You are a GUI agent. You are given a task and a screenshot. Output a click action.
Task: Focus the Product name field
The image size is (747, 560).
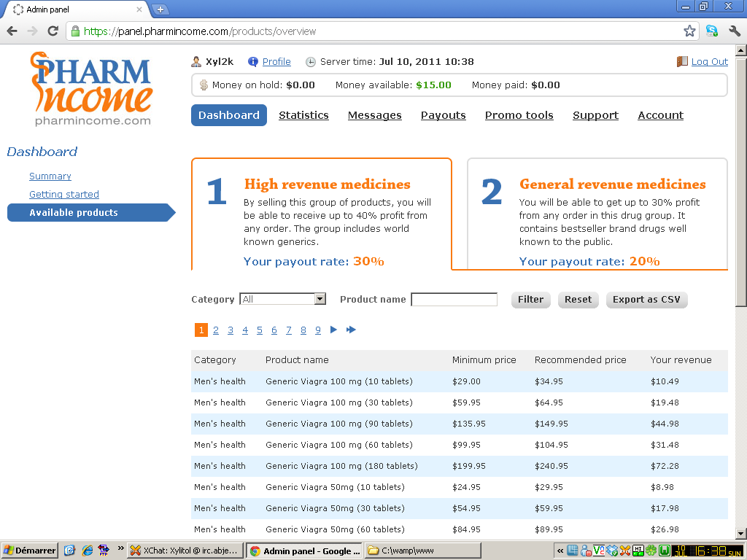[454, 300]
